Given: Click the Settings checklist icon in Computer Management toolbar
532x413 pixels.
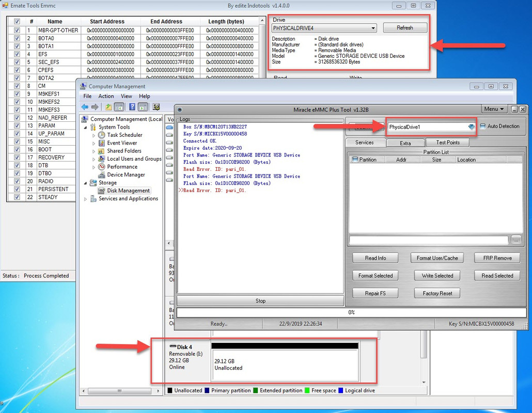Looking at the screenshot, I should tap(157, 107).
